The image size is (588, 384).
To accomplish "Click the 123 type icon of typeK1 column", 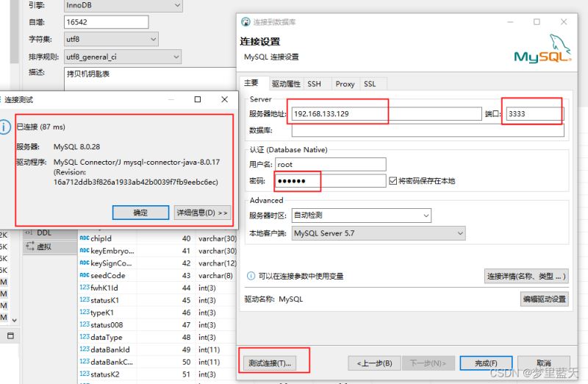I will coord(85,312).
